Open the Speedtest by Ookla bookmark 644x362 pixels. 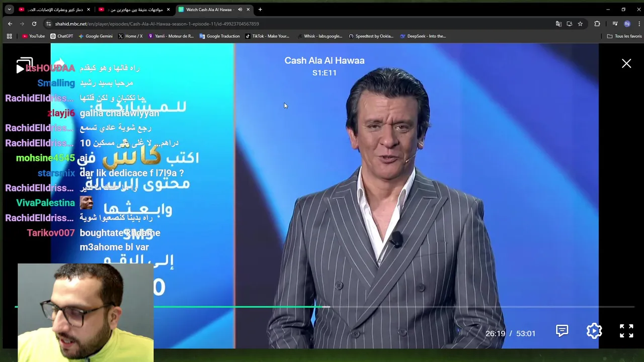pyautogui.click(x=371, y=36)
